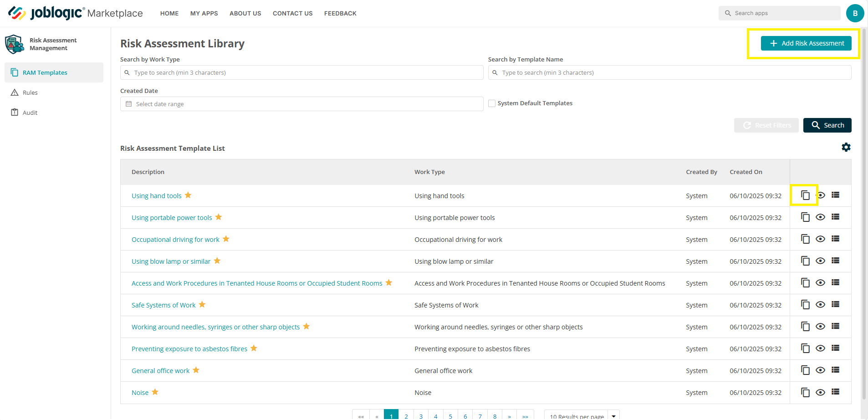Open the Created Date range picker

(x=301, y=104)
